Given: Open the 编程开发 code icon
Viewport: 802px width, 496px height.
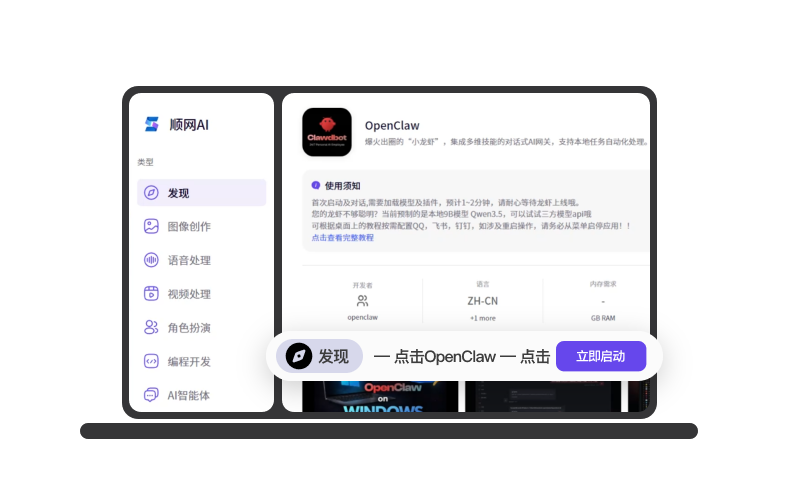Looking at the screenshot, I should click(151, 361).
